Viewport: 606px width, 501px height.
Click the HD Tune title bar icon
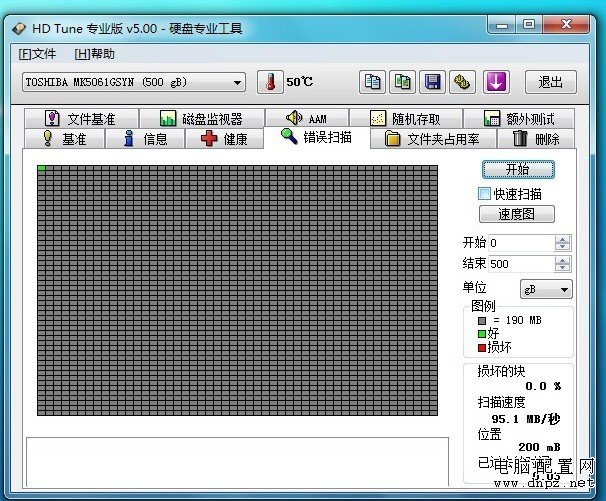click(19, 29)
